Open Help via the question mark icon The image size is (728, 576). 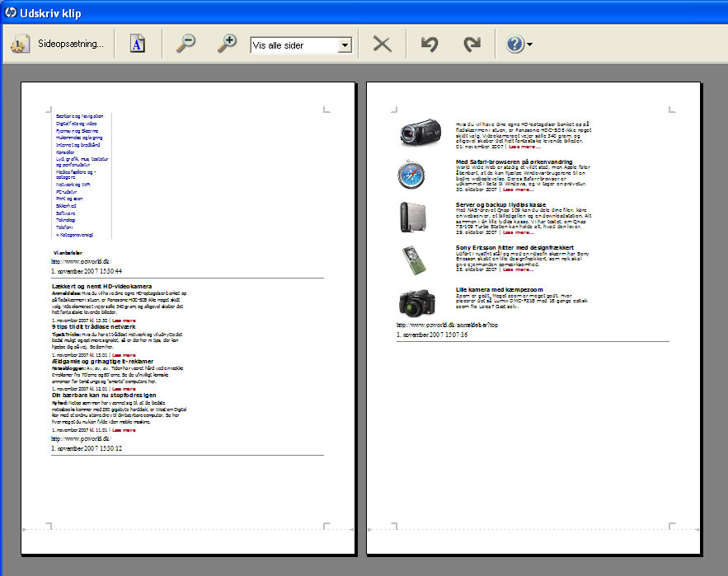(515, 44)
